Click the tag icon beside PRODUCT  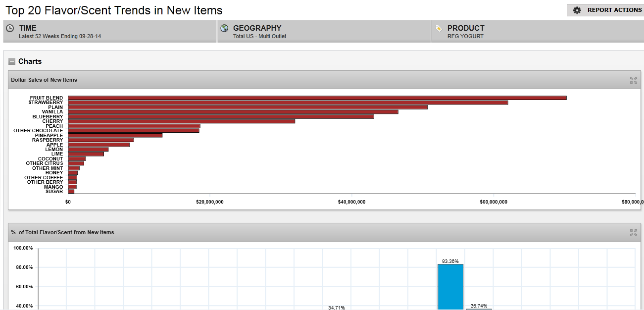pos(439,28)
